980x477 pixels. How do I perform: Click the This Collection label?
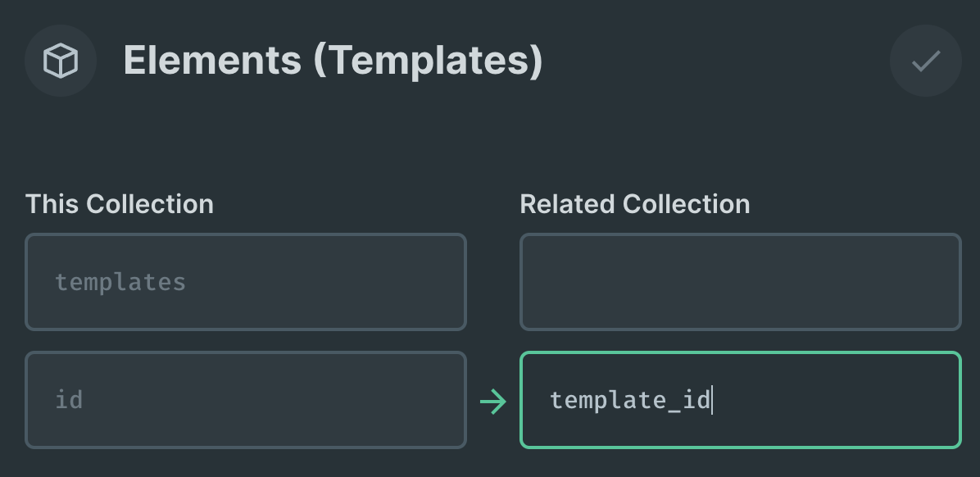(x=119, y=203)
